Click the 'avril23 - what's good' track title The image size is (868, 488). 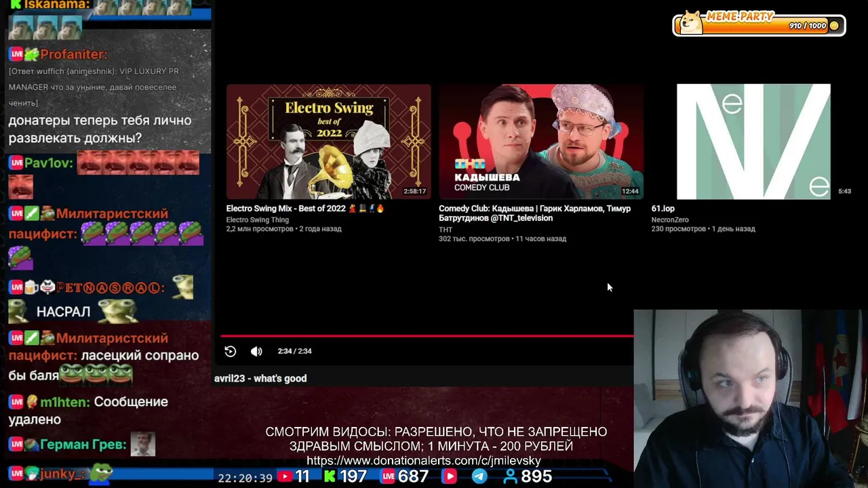(260, 378)
